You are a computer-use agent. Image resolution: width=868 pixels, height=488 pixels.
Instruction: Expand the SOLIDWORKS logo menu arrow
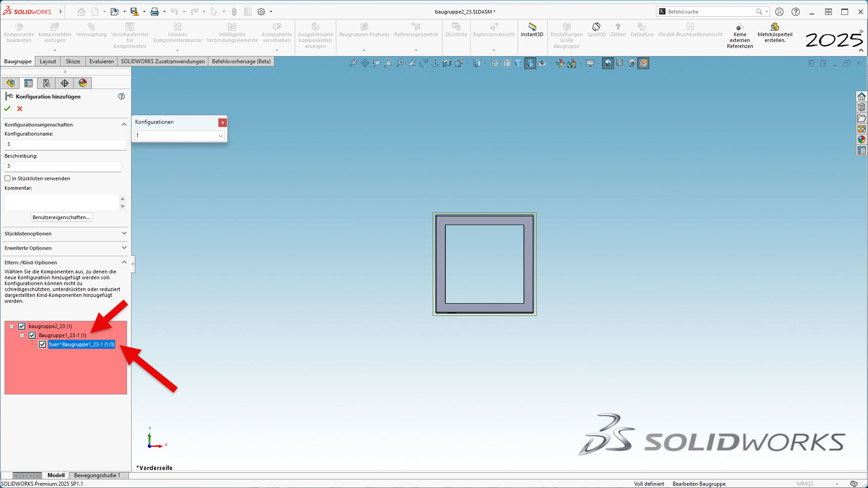[60, 12]
